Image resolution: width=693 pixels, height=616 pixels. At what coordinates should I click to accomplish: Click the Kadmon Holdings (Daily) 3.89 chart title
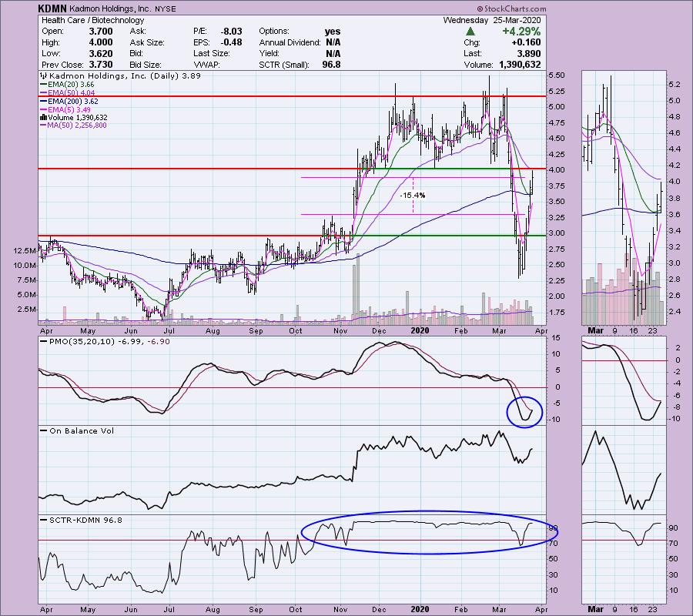[x=121, y=76]
